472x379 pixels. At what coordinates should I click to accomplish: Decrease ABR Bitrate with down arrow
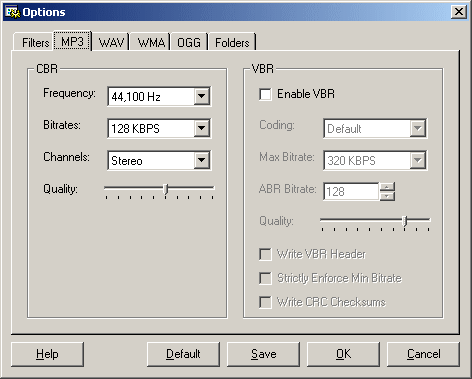click(x=387, y=196)
